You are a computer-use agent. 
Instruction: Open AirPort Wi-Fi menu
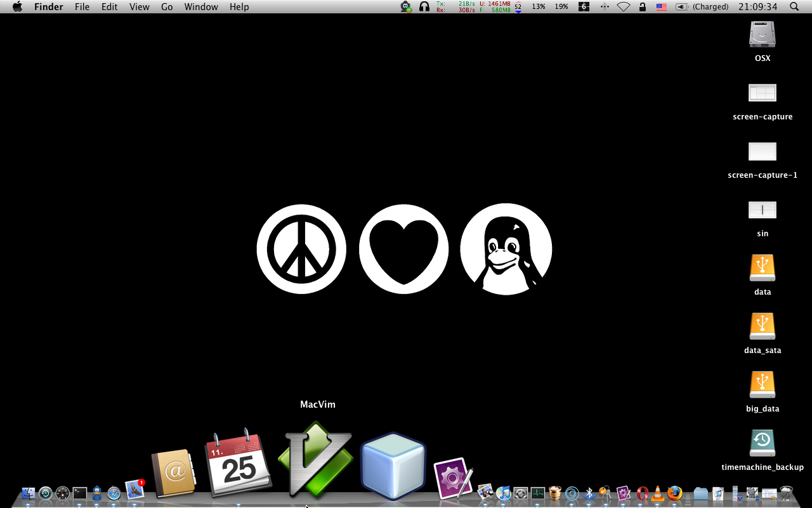click(x=624, y=7)
